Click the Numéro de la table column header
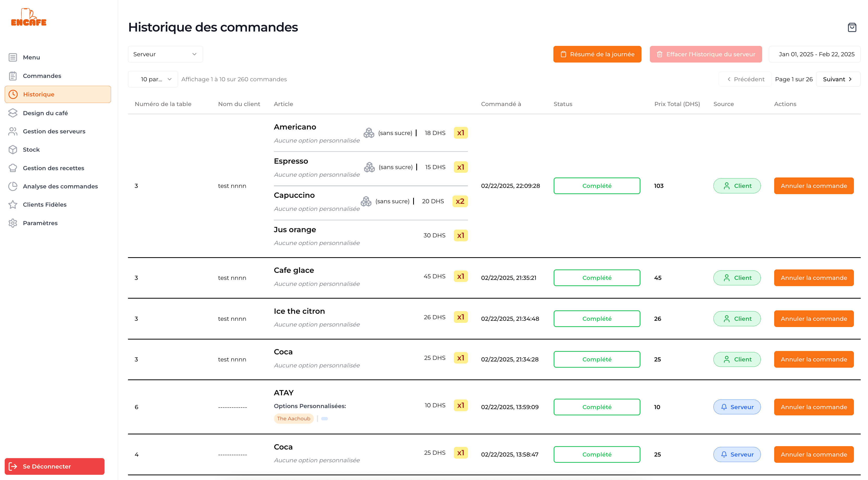The width and height of the screenshot is (868, 480). pos(163,104)
